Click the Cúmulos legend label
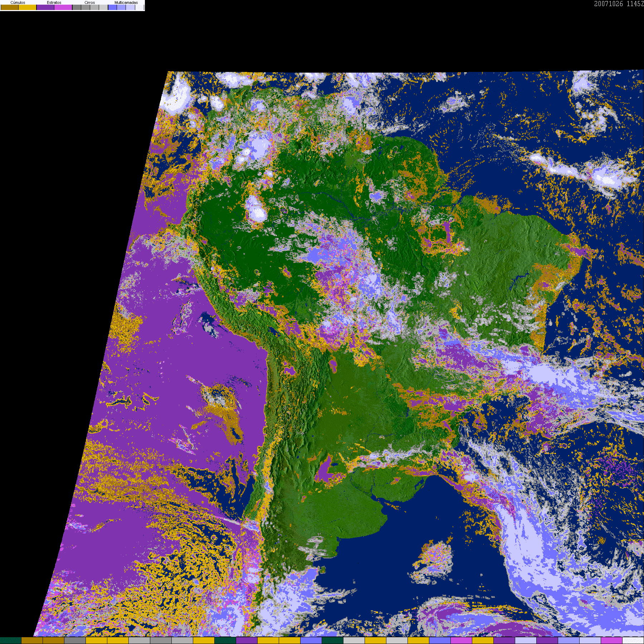This screenshot has height=644, width=644. click(18, 3)
